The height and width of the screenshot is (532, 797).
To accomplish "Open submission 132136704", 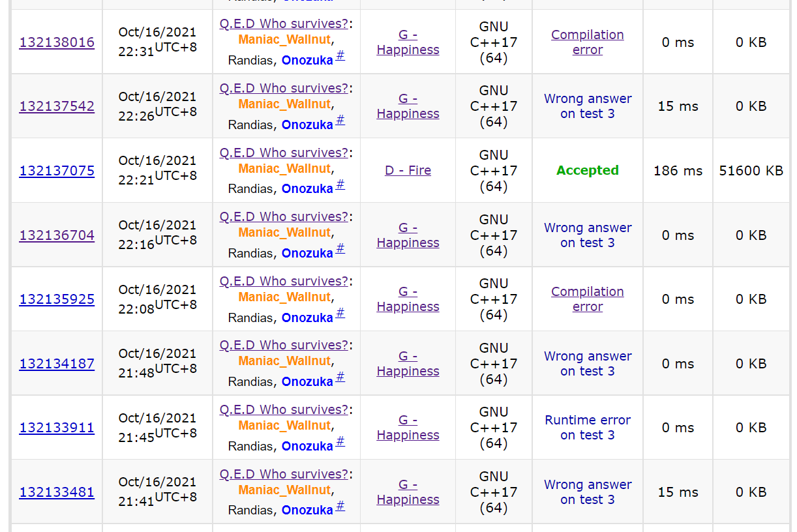I will click(57, 235).
